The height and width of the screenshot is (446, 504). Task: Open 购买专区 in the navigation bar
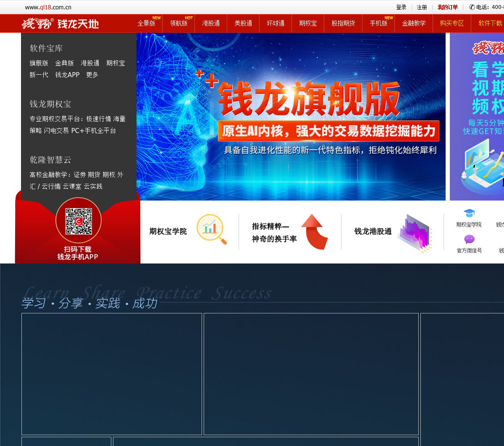tap(452, 23)
